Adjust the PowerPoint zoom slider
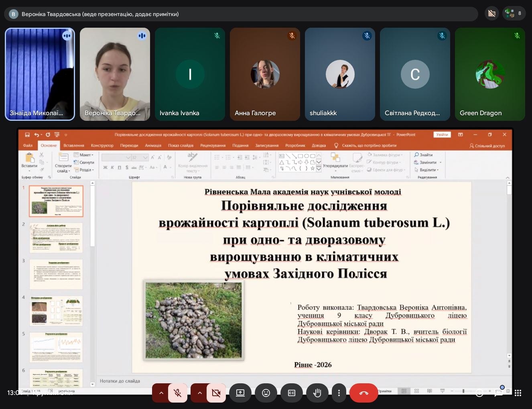This screenshot has width=532, height=409. pos(463,391)
